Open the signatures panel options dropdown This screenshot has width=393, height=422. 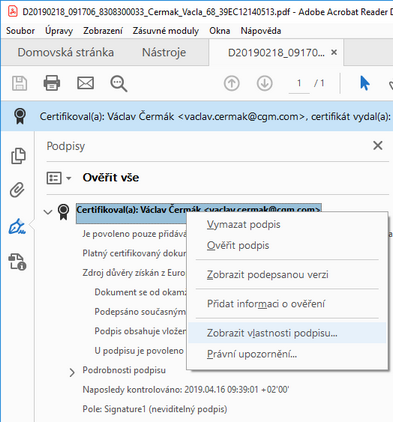pyautogui.click(x=59, y=178)
